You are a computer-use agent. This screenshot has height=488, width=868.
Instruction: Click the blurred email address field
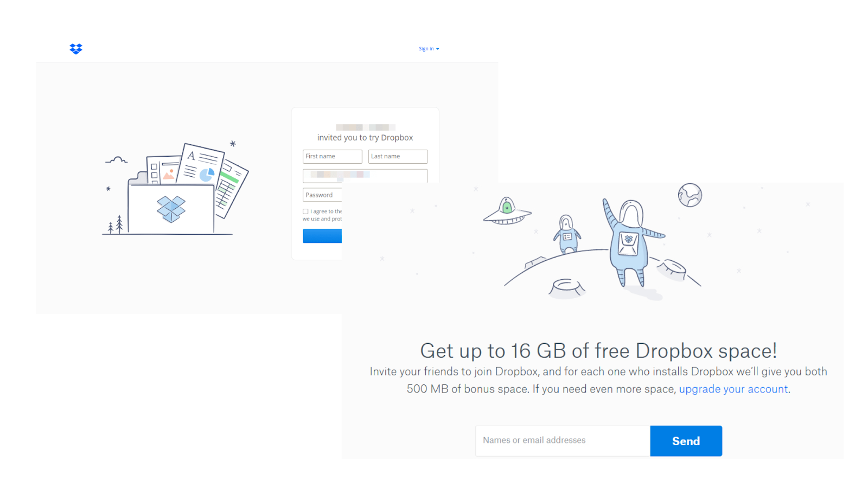pyautogui.click(x=365, y=176)
